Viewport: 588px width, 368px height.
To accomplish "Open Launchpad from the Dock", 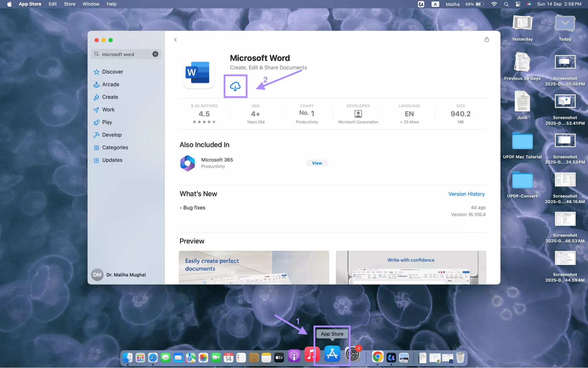I will [x=140, y=358].
